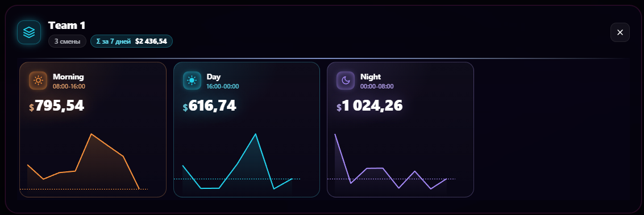Click the Team 1 heading text
Viewport: 644px width, 215px height.
click(x=67, y=26)
